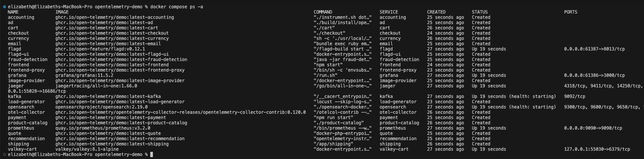This screenshot has width=644, height=159.
Task: Click the fraud-detection container name
Action: pyautogui.click(x=27, y=60)
